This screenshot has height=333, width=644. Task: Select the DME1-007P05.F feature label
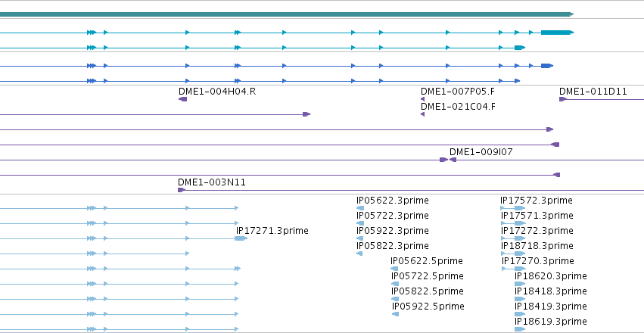point(458,92)
